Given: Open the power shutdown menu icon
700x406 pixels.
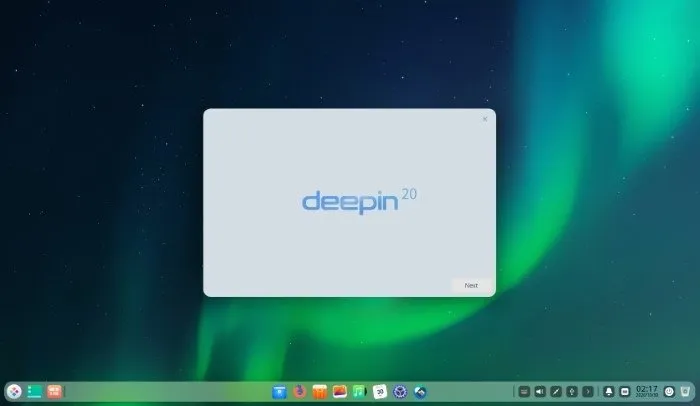Looking at the screenshot, I should tap(669, 392).
